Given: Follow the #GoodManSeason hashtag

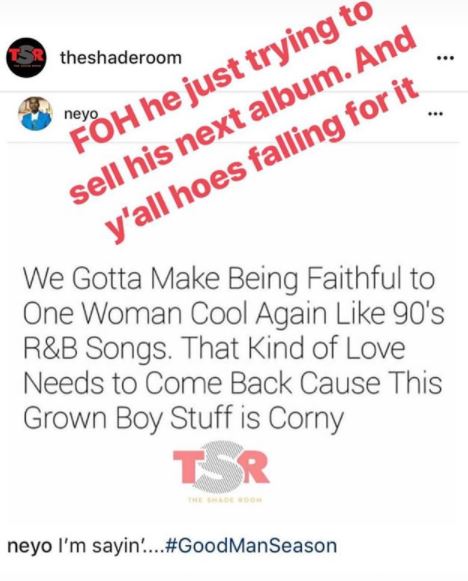Looking at the screenshot, I should 252,546.
